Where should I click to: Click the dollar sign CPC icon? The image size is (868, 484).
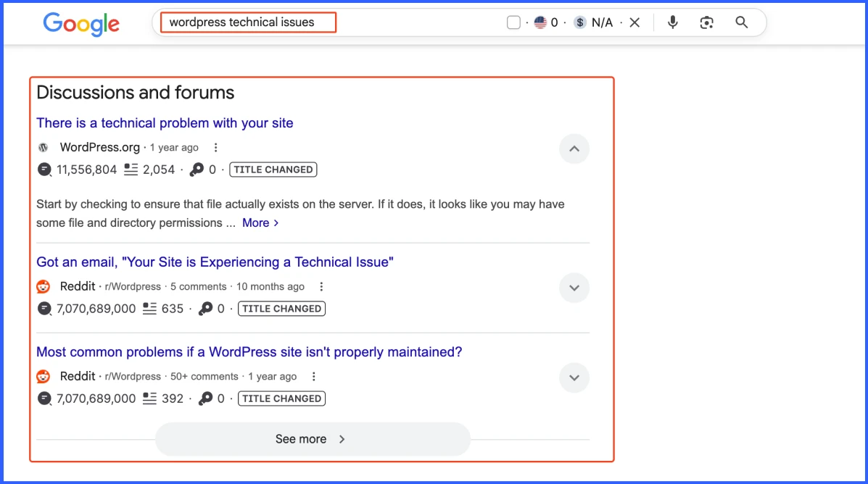(x=579, y=22)
